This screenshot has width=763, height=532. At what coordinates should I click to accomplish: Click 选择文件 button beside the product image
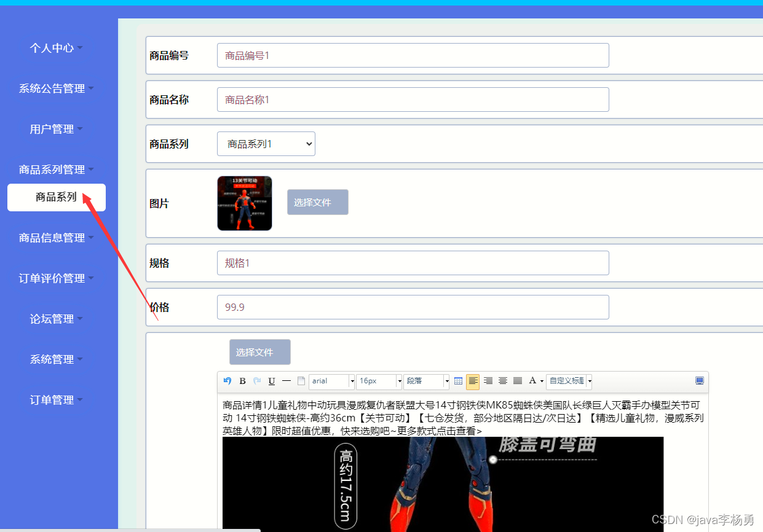click(x=318, y=202)
